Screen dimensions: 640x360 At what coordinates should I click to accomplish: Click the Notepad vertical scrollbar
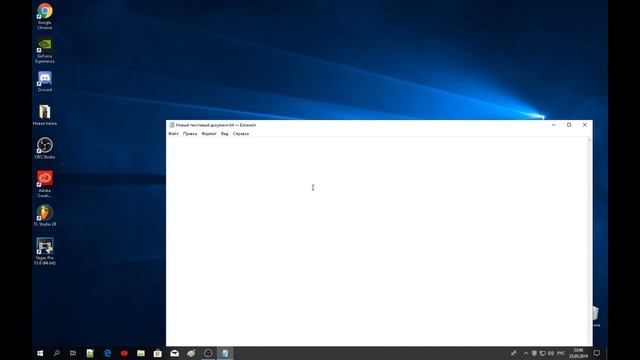[x=589, y=242]
